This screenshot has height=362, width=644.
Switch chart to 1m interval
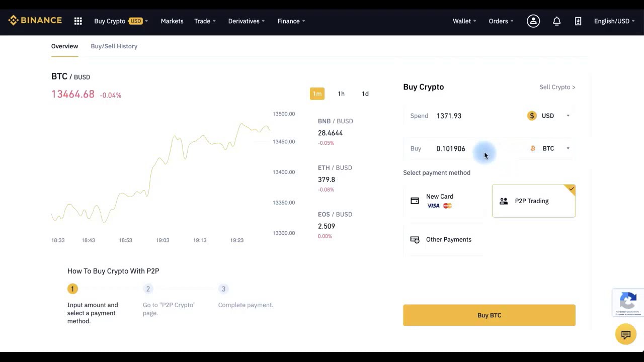point(317,94)
